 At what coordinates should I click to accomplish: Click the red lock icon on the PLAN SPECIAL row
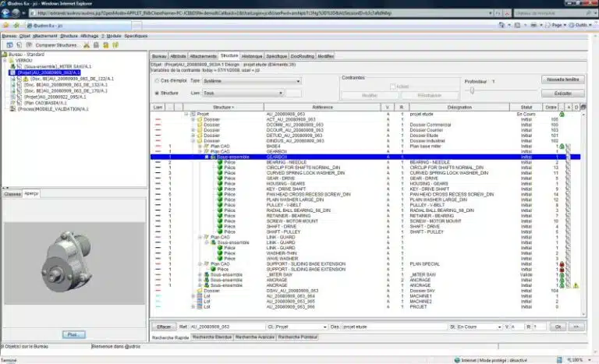[562, 264]
